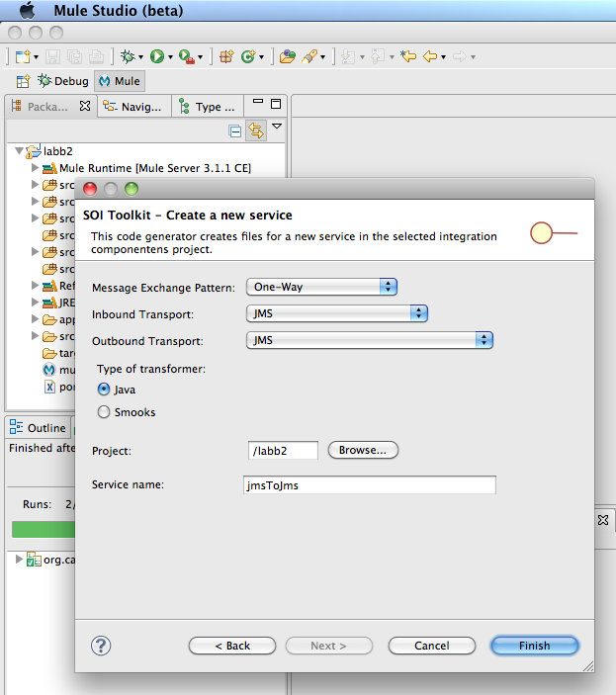Click Browse for project

pos(363,450)
